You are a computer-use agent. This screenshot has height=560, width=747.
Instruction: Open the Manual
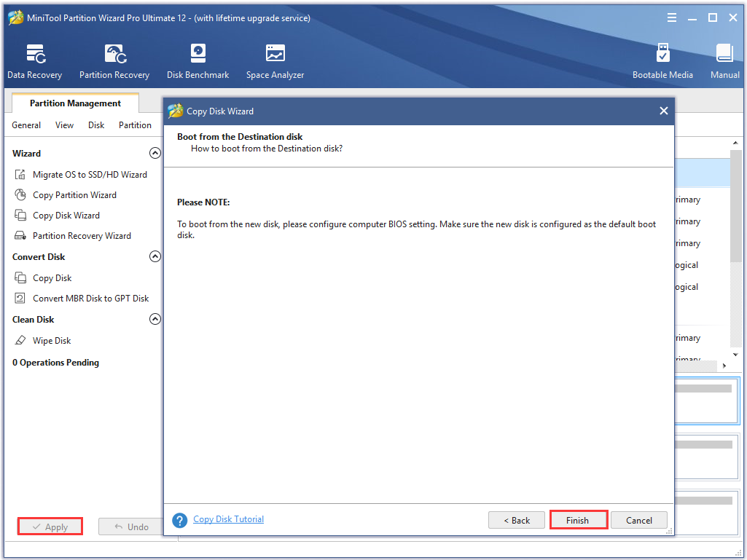point(724,61)
